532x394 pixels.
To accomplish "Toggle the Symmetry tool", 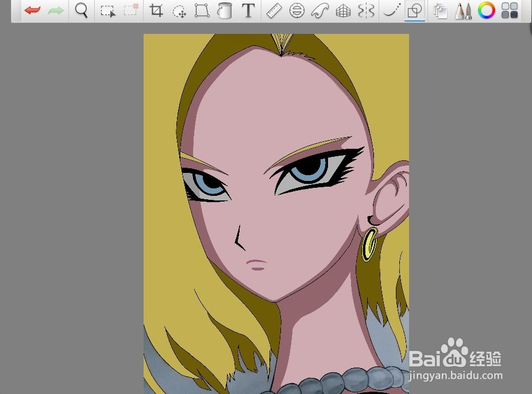I will tap(367, 10).
